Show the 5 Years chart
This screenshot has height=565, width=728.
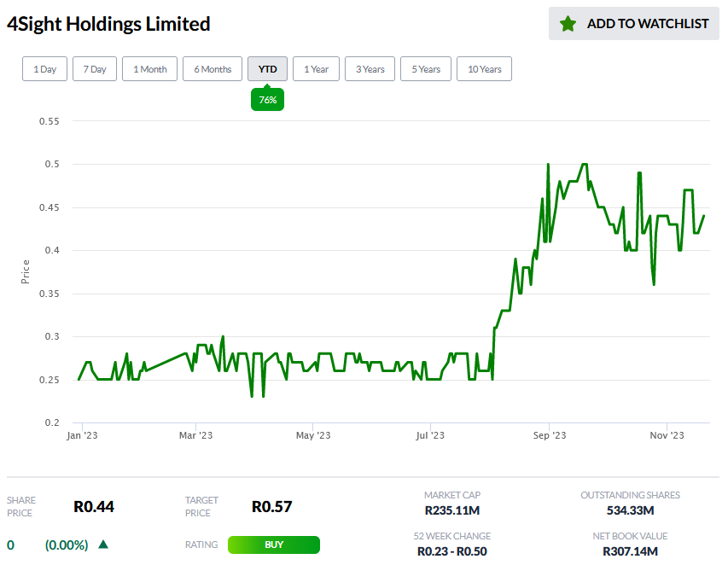pyautogui.click(x=426, y=69)
